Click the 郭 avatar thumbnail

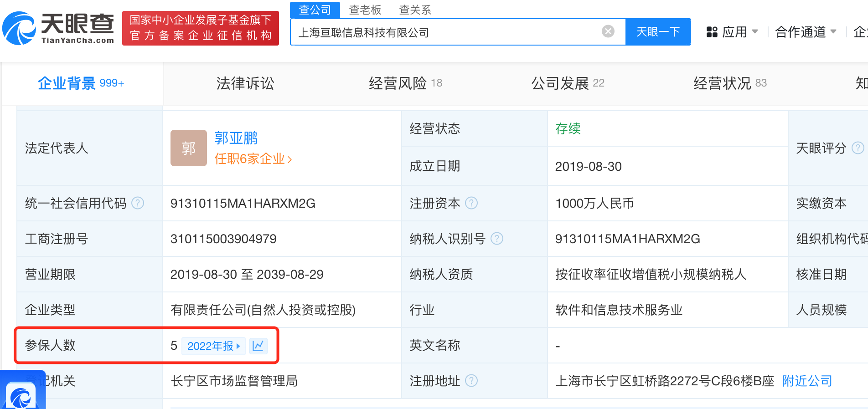pyautogui.click(x=188, y=148)
